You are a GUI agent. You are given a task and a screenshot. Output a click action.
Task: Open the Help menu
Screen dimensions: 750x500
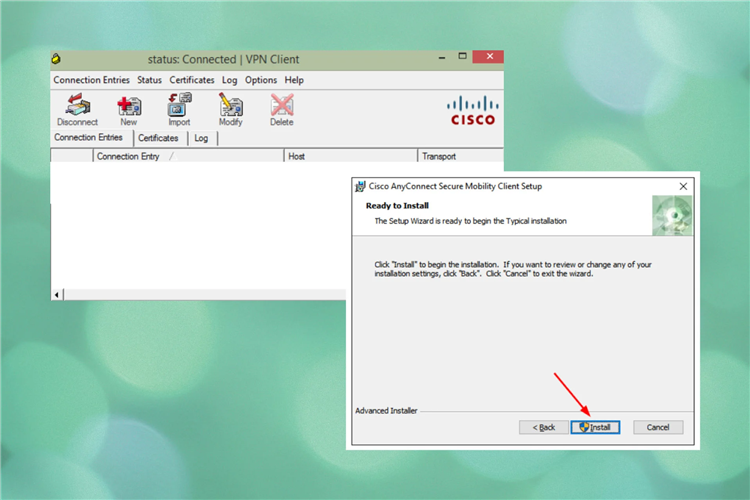coord(294,80)
